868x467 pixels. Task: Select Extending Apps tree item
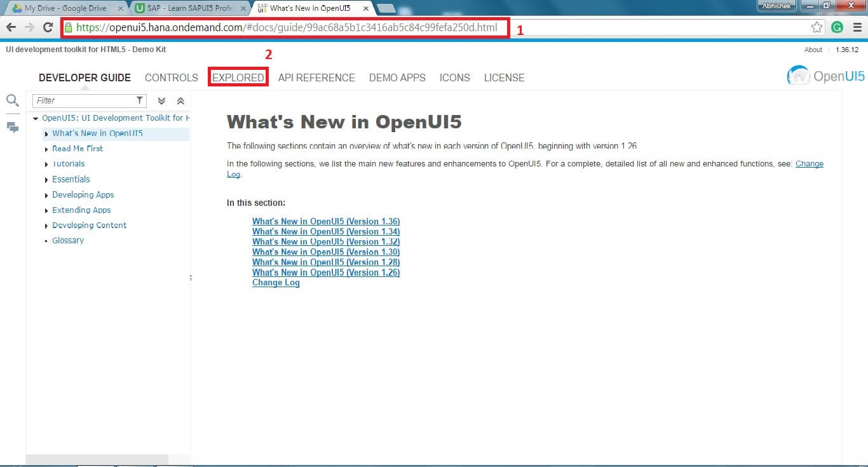[x=81, y=210]
